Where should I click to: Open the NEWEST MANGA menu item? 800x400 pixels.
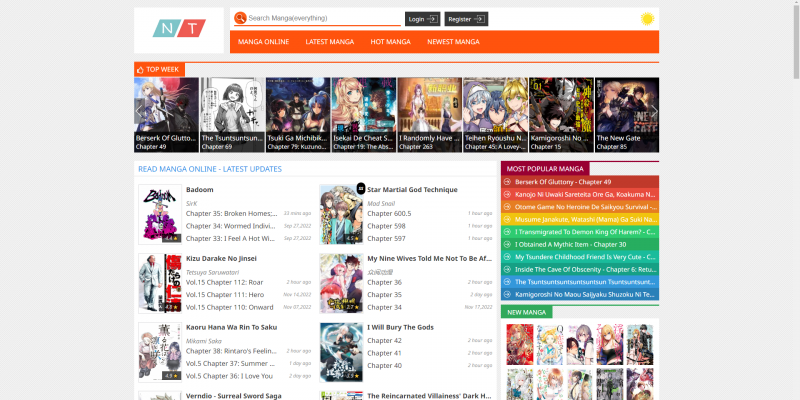pos(453,42)
